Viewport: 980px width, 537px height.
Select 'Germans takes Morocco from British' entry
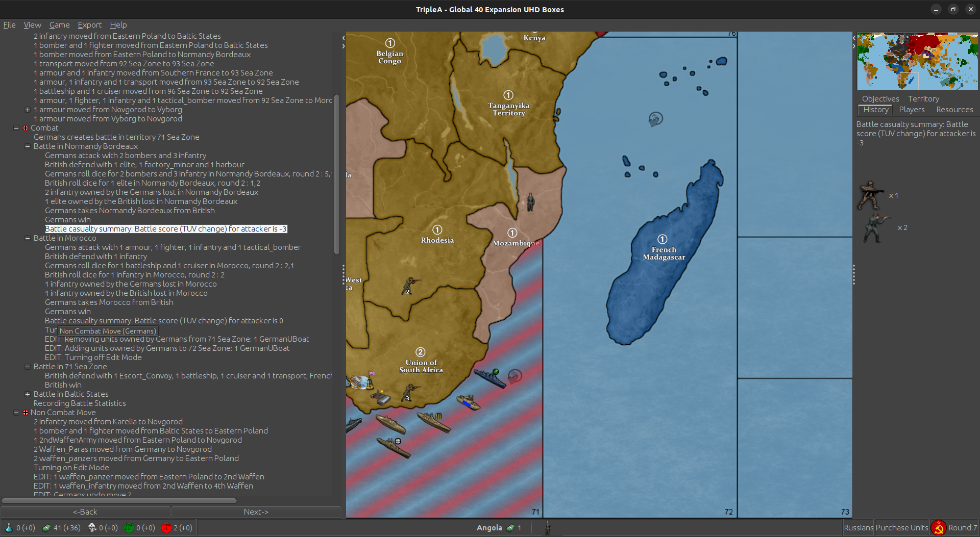pos(109,302)
